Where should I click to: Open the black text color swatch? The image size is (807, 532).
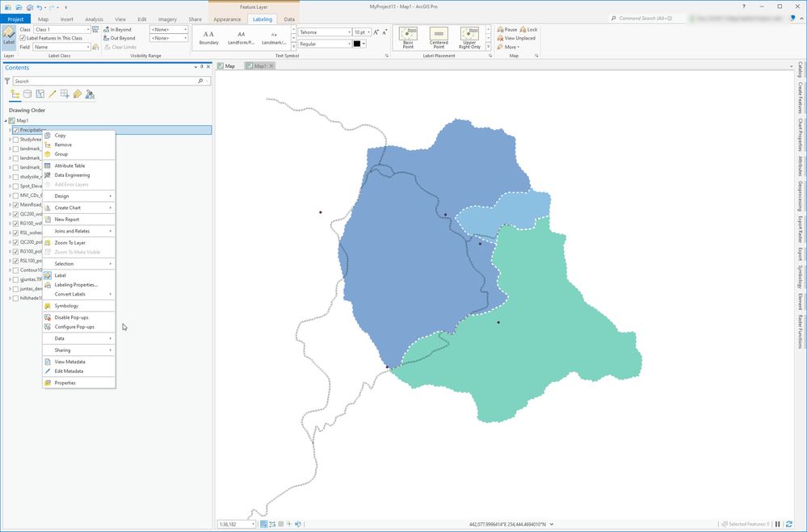(357, 44)
